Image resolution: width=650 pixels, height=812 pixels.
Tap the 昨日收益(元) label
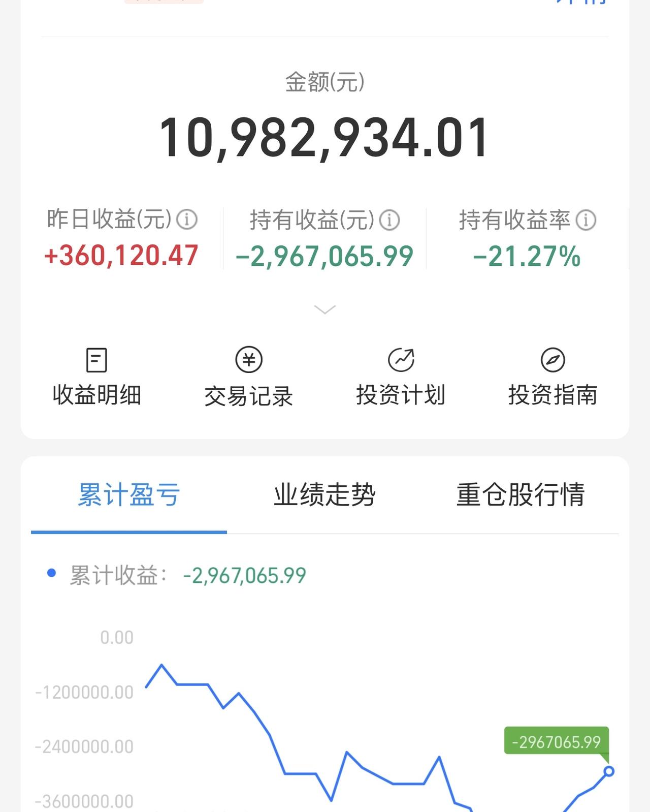point(109,220)
